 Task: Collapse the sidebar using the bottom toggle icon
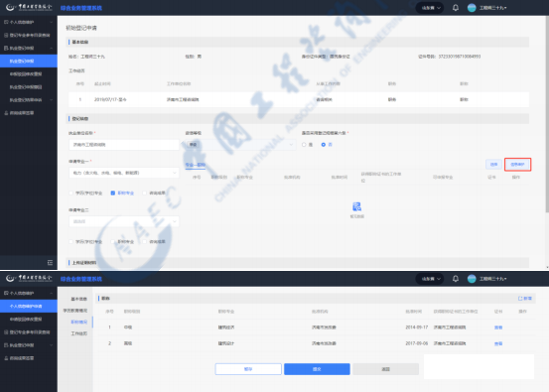pyautogui.click(x=50, y=262)
